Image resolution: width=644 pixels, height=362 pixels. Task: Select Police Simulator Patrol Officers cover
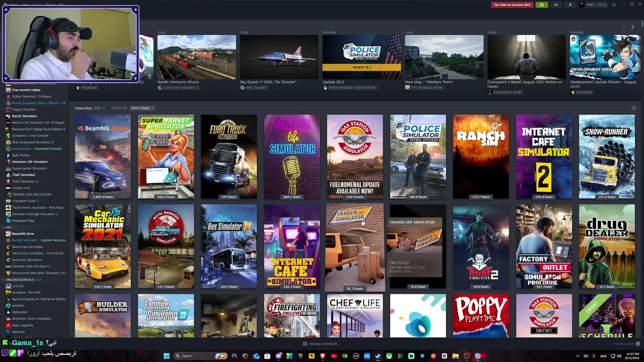[x=418, y=156]
